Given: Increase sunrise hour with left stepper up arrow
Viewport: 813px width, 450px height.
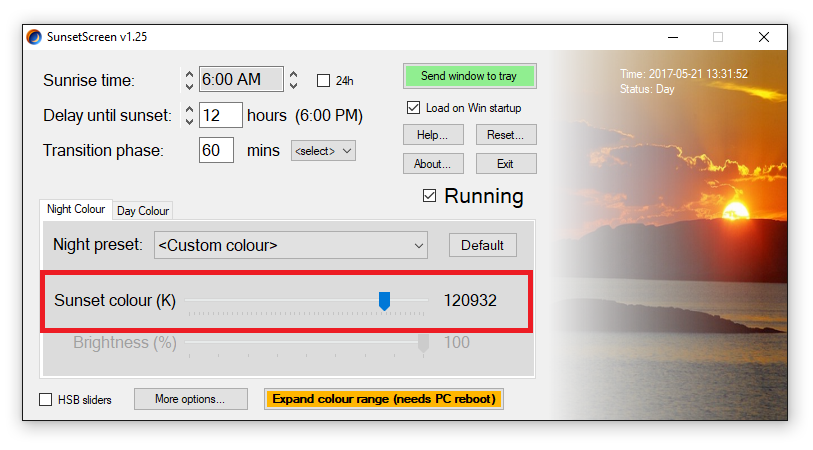Looking at the screenshot, I should [189, 75].
